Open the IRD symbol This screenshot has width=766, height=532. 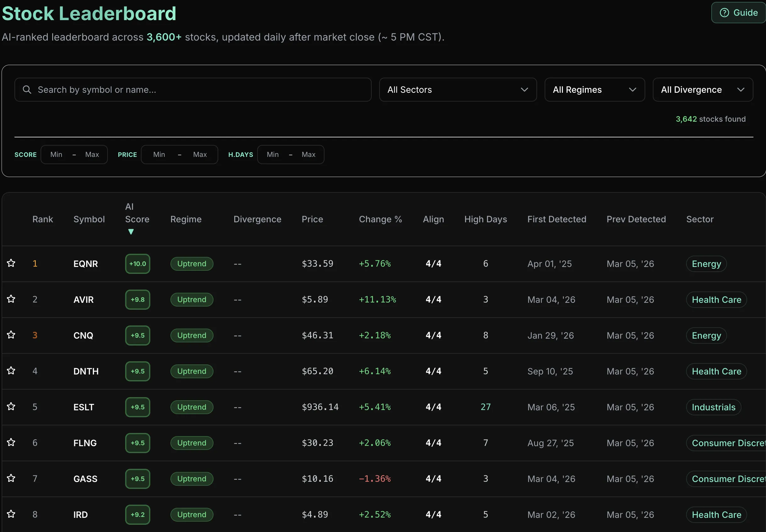(80, 515)
